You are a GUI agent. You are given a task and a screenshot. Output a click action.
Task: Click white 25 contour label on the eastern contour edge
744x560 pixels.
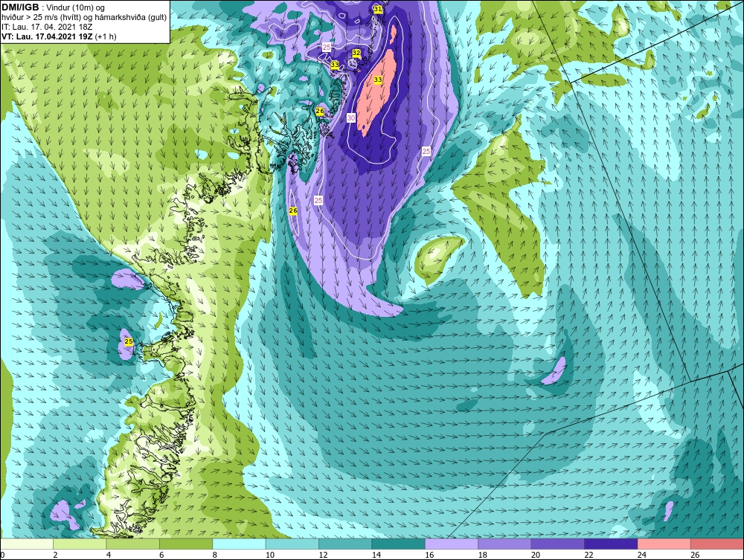tap(426, 151)
